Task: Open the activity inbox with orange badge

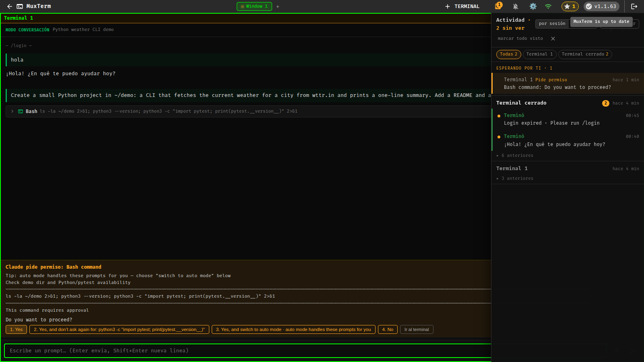Action: 498,6
